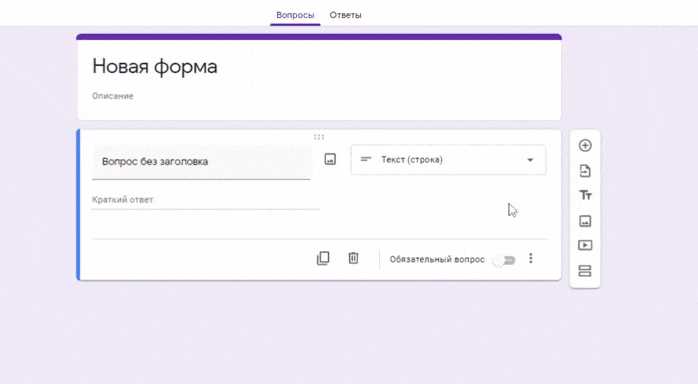
Task: Grab the question drag handle dots
Action: (x=319, y=137)
